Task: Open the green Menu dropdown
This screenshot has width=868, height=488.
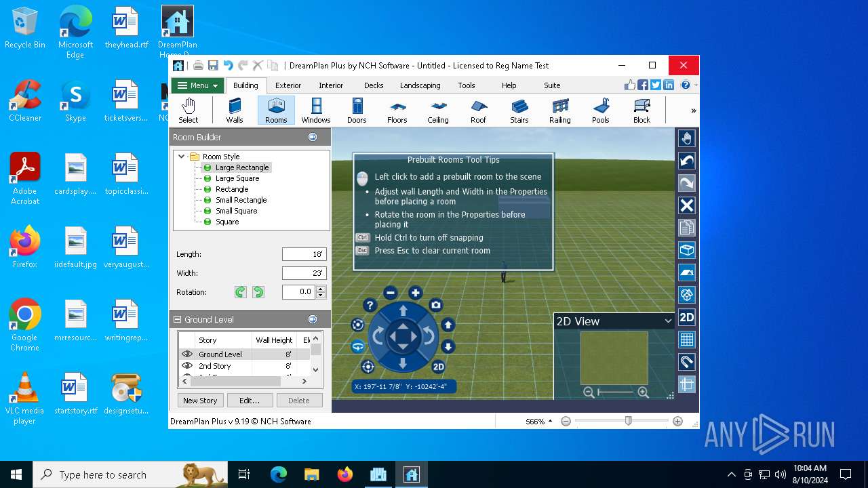Action: tap(197, 85)
